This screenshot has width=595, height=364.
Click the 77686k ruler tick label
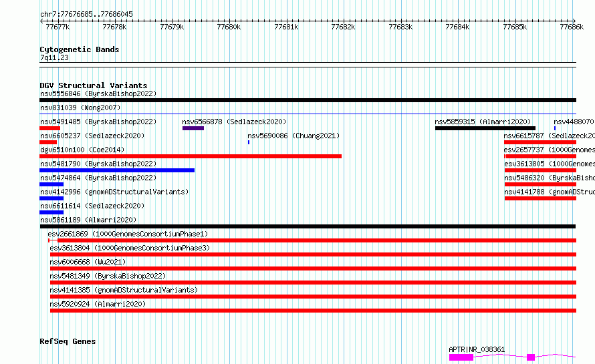tap(572, 27)
